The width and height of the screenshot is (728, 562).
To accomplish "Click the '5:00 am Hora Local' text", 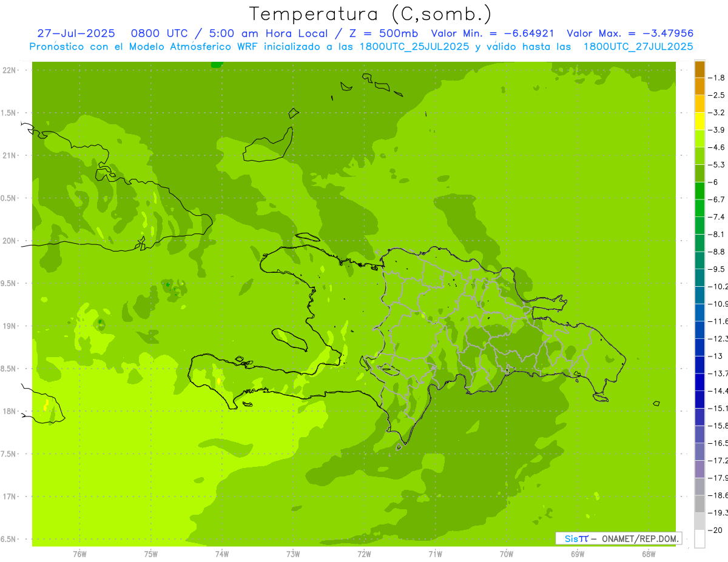I will (x=269, y=33).
